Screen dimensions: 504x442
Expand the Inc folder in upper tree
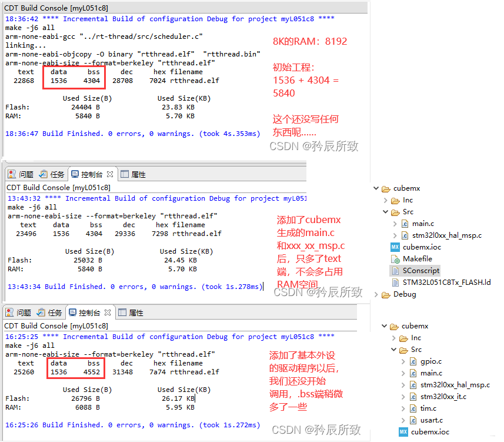385,200
